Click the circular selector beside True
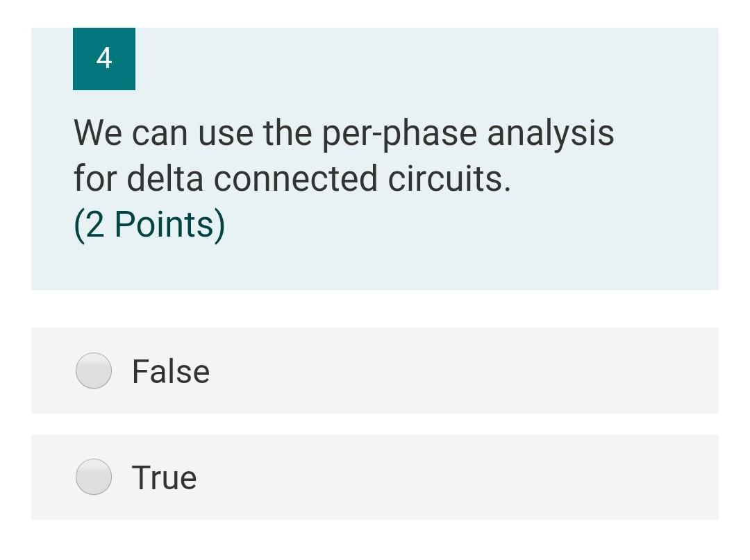Viewport: 750px width, 560px height. [x=93, y=477]
